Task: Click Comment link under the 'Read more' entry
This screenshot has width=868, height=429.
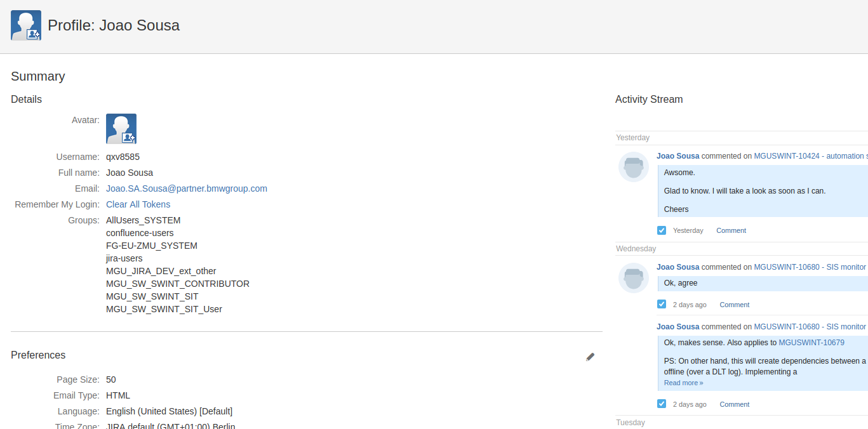Action: click(x=734, y=404)
